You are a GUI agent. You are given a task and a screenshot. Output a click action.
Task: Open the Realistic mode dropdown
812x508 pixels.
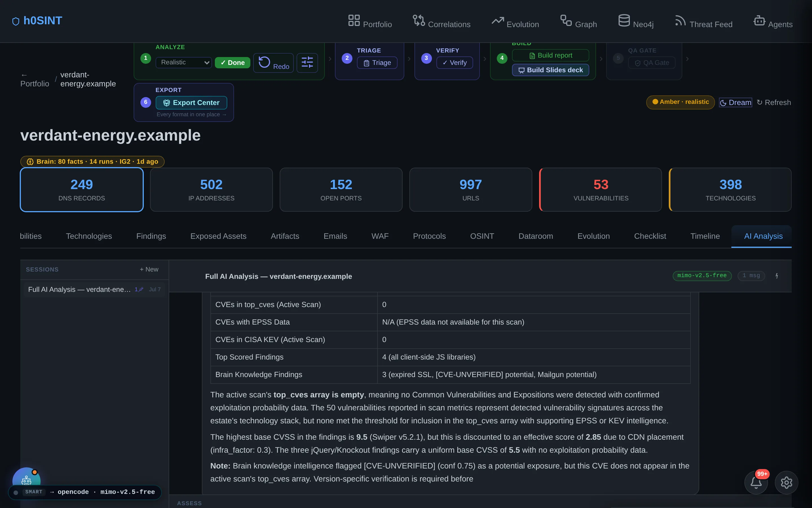[x=184, y=62]
